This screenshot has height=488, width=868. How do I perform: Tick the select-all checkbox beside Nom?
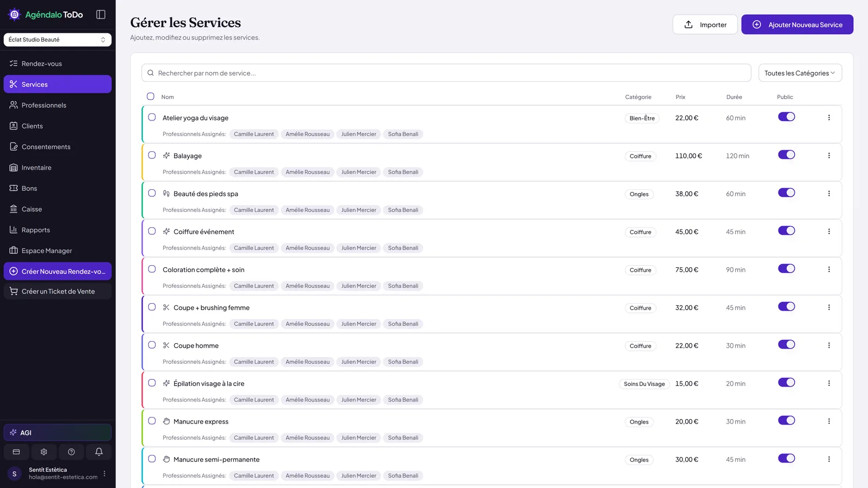151,97
